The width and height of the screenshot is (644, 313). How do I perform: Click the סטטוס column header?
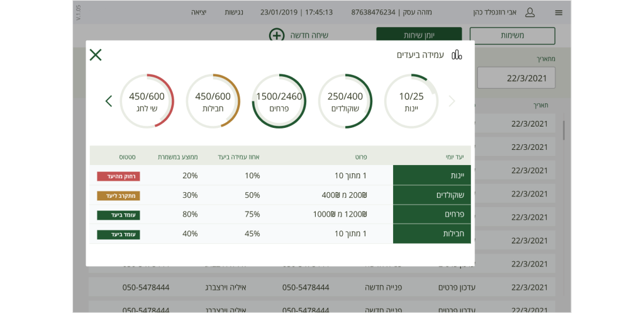coord(128,157)
